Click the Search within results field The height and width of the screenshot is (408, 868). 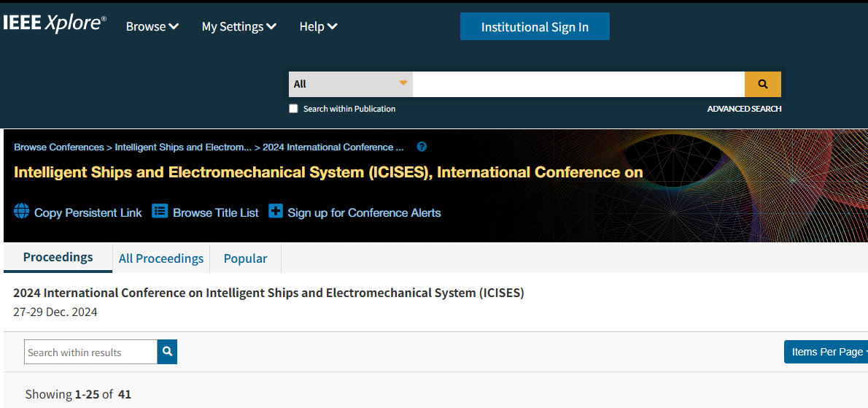[90, 352]
